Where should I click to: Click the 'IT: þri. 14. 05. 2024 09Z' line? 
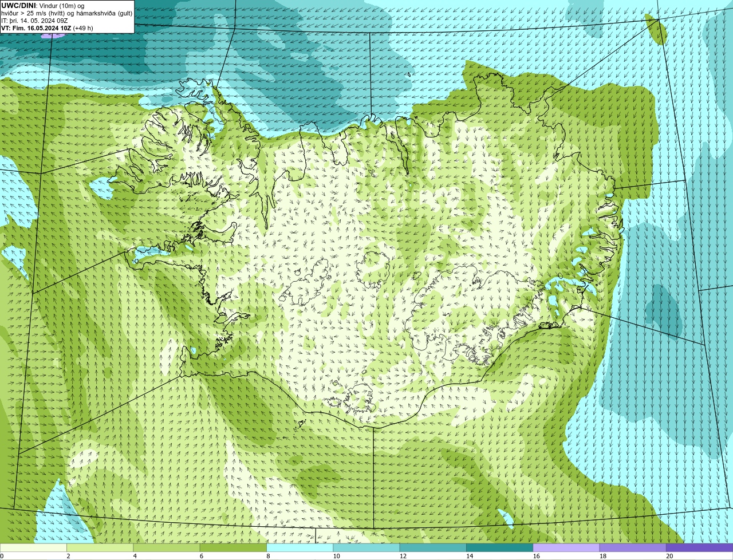34,21
